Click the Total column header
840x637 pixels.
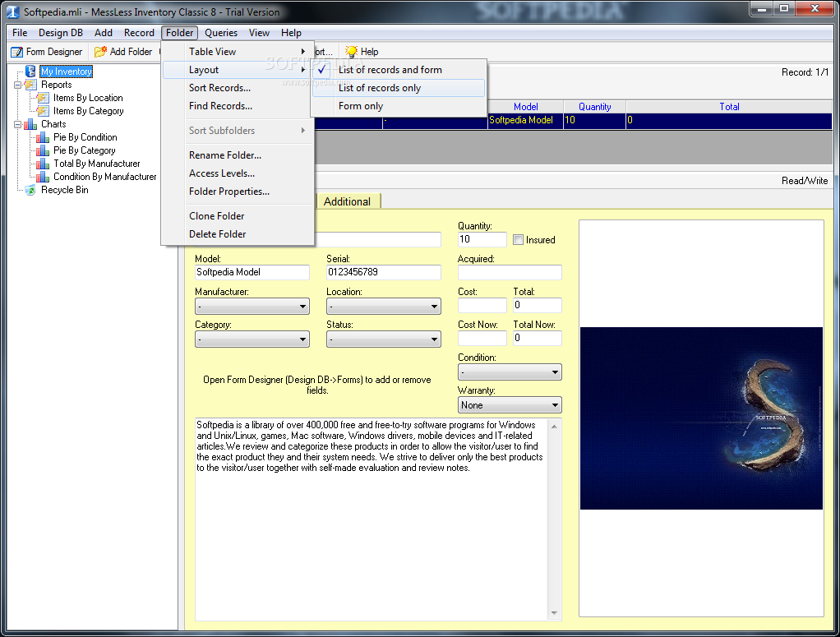click(x=729, y=107)
